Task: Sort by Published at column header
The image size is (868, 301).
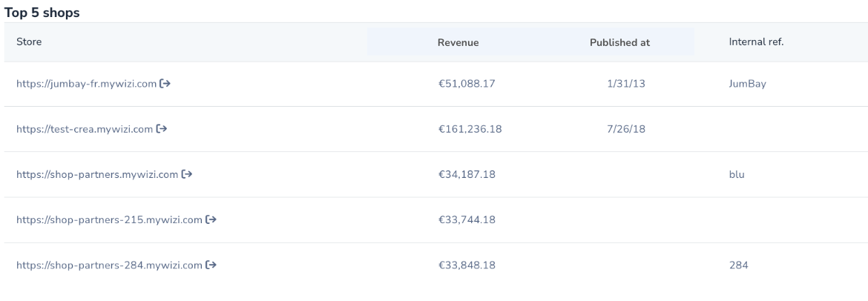Action: coord(619,42)
